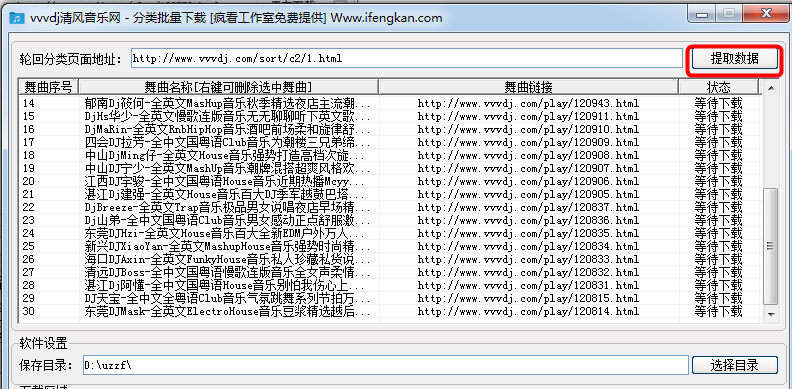The height and width of the screenshot is (389, 792).
Task: Click the vertical scrollbar thumb
Action: pyautogui.click(x=770, y=246)
